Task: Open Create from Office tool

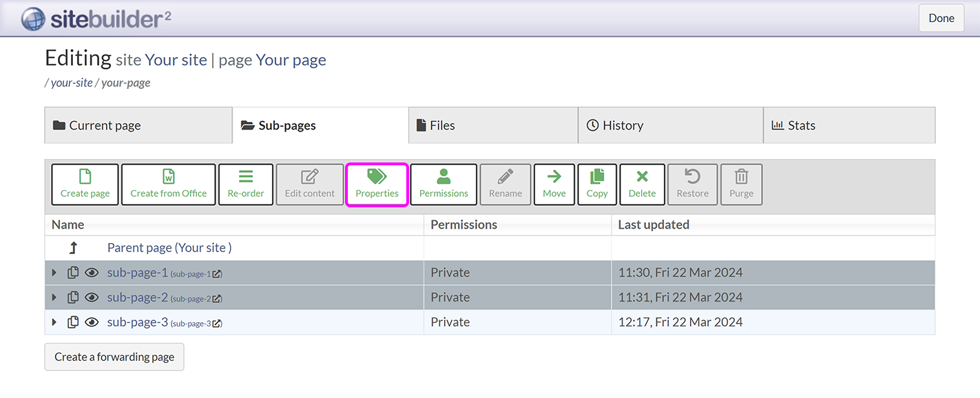Action: coord(169,185)
